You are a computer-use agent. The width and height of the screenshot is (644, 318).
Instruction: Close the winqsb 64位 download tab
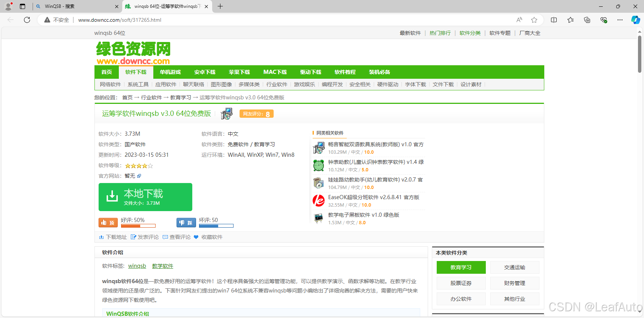206,6
